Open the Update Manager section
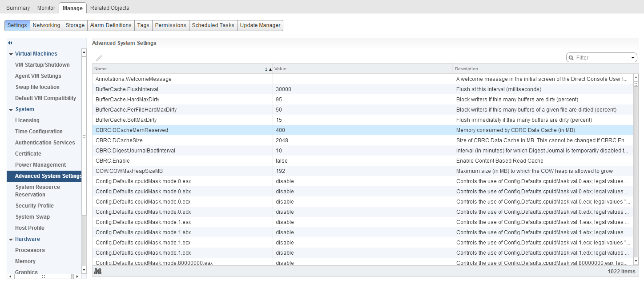Image resolution: width=644 pixels, height=284 pixels. 260,25
